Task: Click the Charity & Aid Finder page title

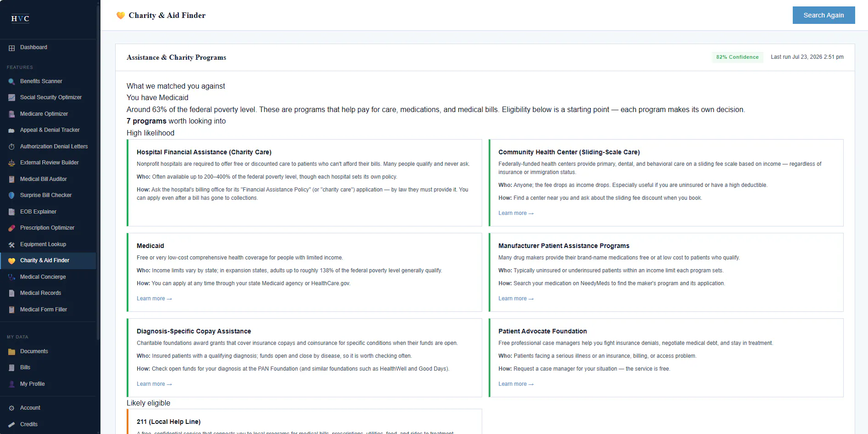Action: tap(167, 15)
